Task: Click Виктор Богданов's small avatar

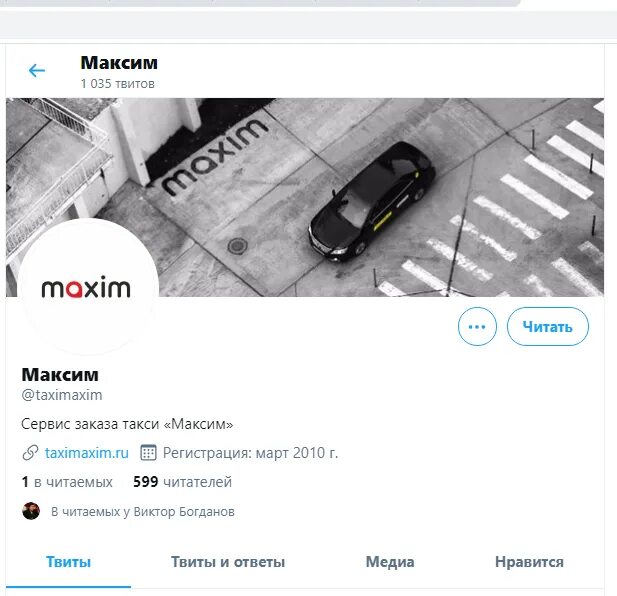Action: tap(31, 511)
